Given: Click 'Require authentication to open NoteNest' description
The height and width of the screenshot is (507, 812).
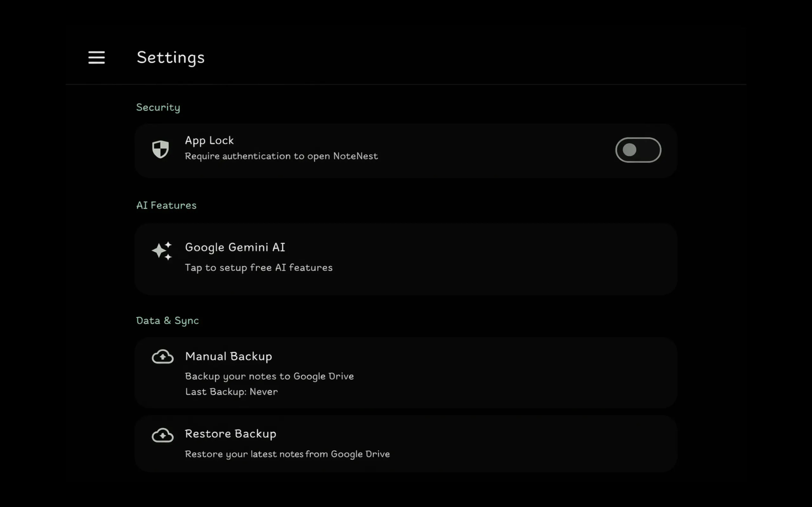Looking at the screenshot, I should tap(281, 156).
